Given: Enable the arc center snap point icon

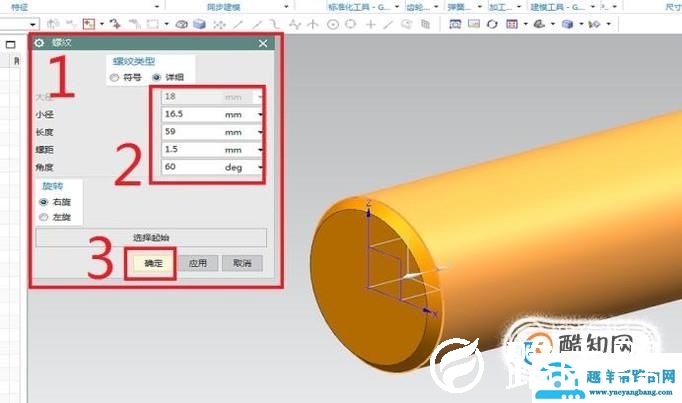Looking at the screenshot, I should 333,23.
